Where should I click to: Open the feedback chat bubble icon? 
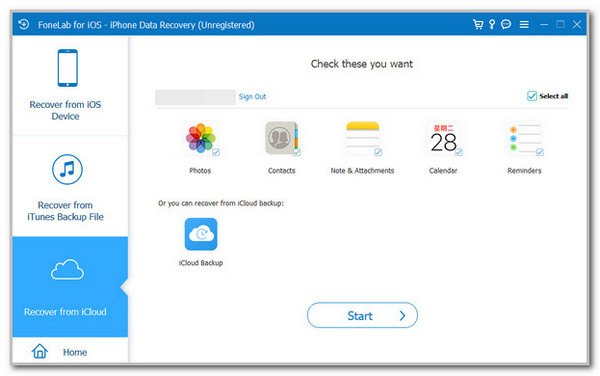tap(506, 24)
